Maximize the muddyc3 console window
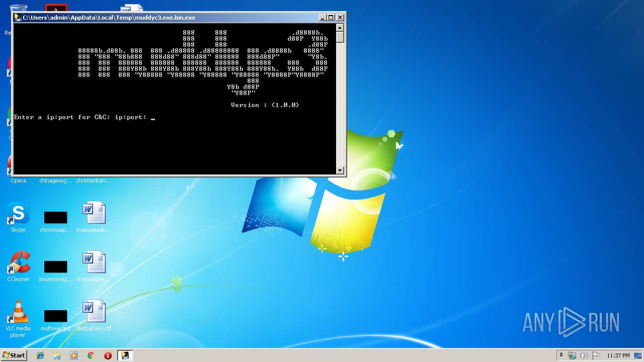The image size is (644, 362). (331, 18)
